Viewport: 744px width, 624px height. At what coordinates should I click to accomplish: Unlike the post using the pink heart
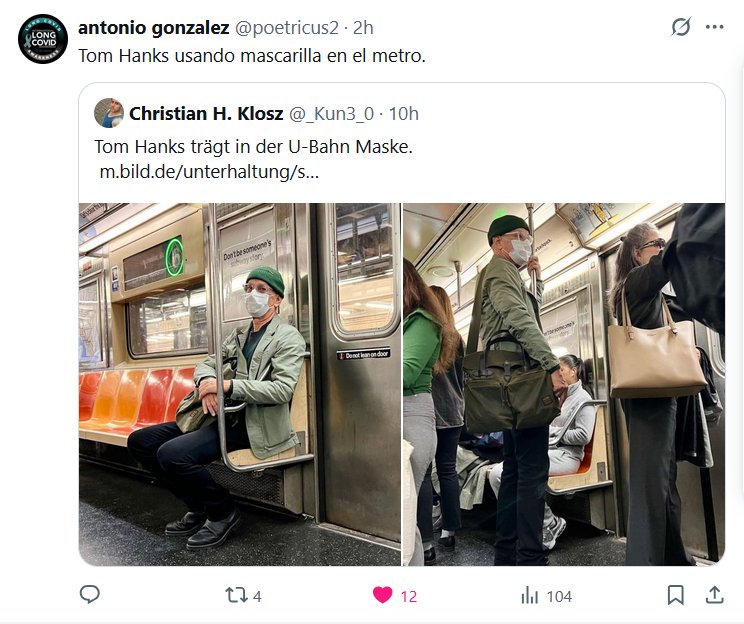point(382,595)
